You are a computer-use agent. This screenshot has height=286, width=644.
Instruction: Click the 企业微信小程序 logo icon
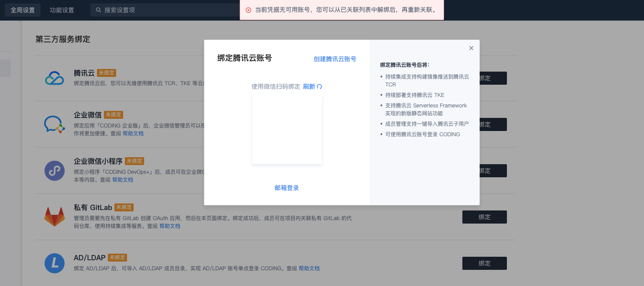coord(55,171)
